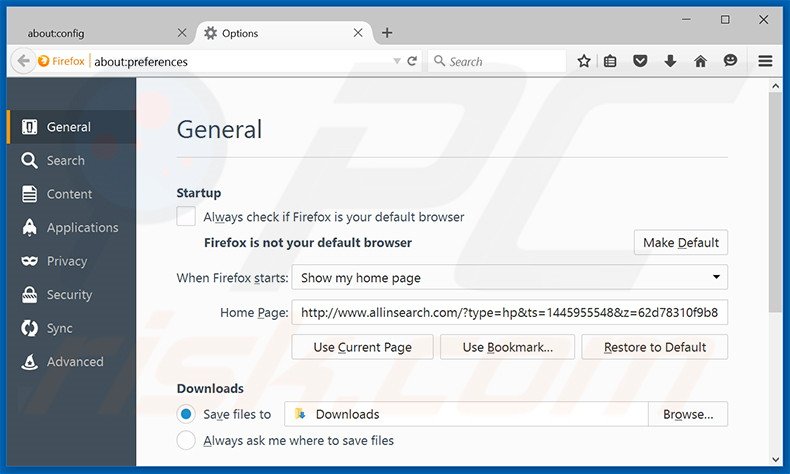
Task: Click the search magnifier icon in search box
Action: [x=439, y=61]
